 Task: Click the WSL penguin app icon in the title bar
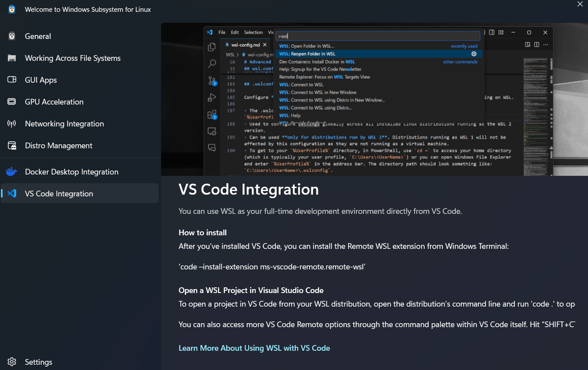[12, 10]
